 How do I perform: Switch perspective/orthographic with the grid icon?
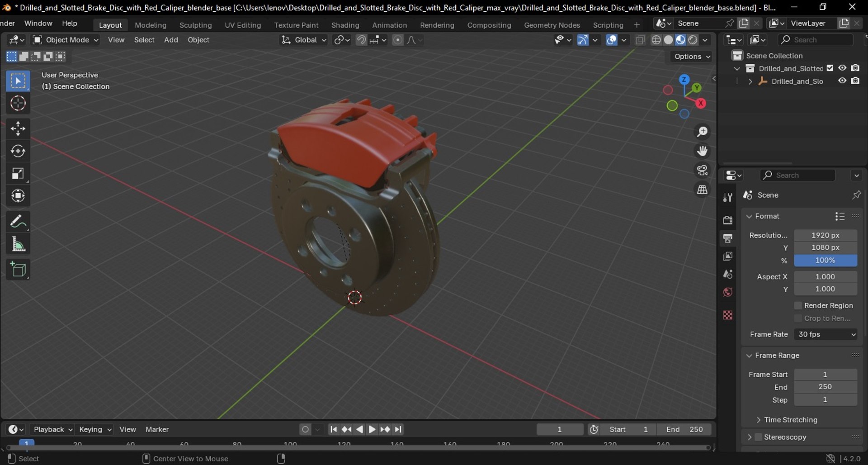click(702, 190)
